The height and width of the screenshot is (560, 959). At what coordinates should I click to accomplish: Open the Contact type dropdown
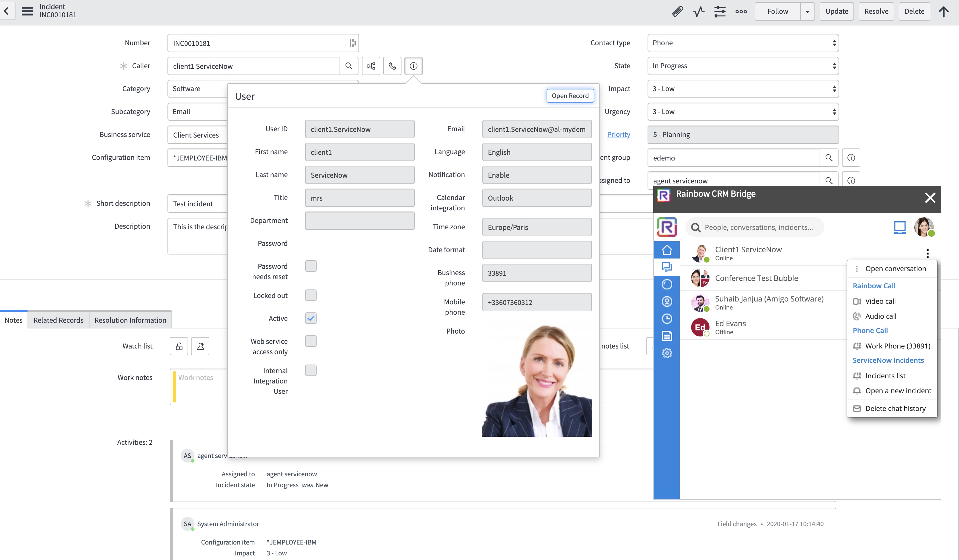coord(743,43)
